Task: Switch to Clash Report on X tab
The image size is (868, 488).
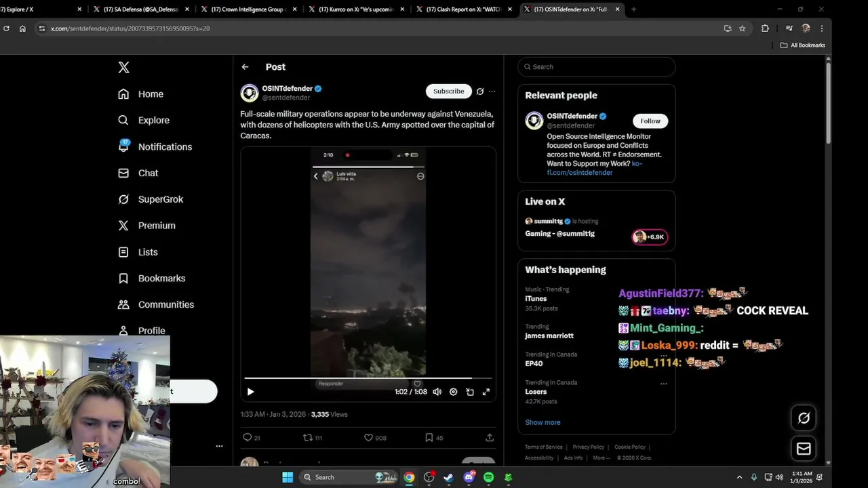Action: point(462,9)
